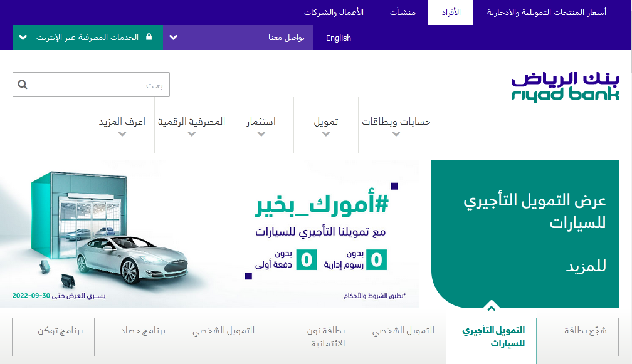Click the تطبق الشروط والأحكام note
Viewport: 632px width, 364px height.
coord(374,296)
